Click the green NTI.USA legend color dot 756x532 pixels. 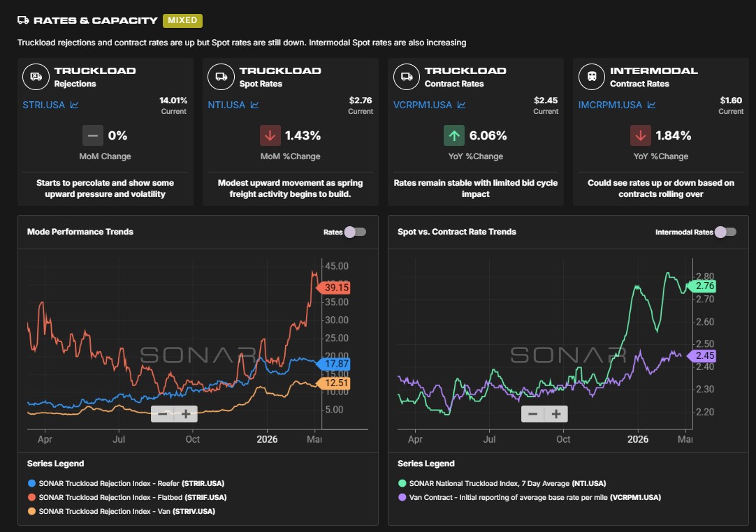coord(402,483)
